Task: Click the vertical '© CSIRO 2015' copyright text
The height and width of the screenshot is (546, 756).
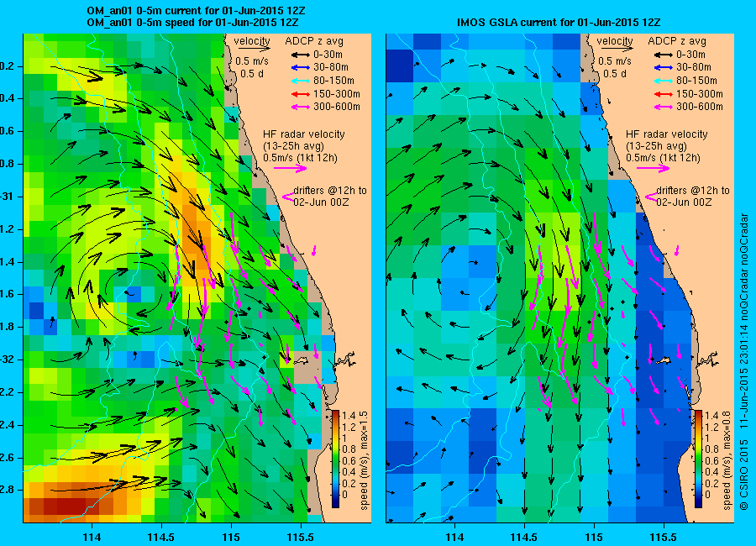Action: [744, 476]
